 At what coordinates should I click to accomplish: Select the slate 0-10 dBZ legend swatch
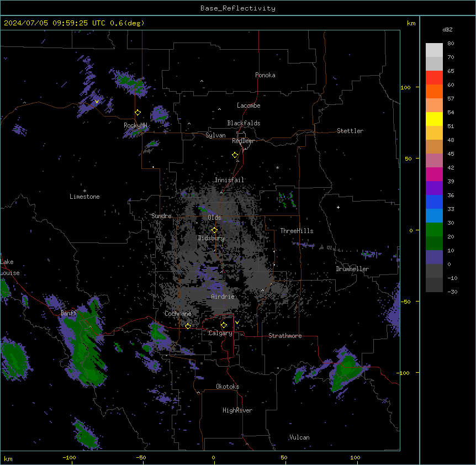434,257
